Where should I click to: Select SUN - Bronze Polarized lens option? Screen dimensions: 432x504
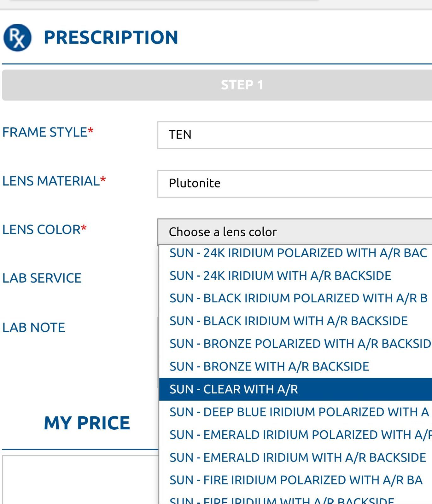300,344
